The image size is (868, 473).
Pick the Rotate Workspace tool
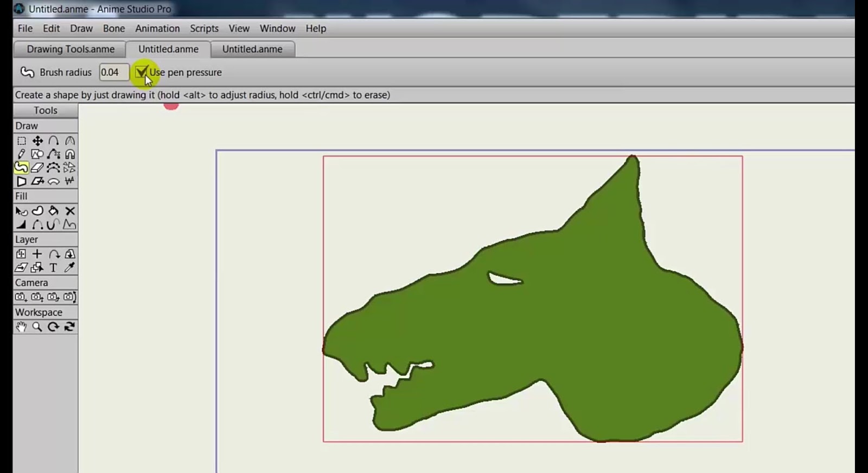coord(54,327)
